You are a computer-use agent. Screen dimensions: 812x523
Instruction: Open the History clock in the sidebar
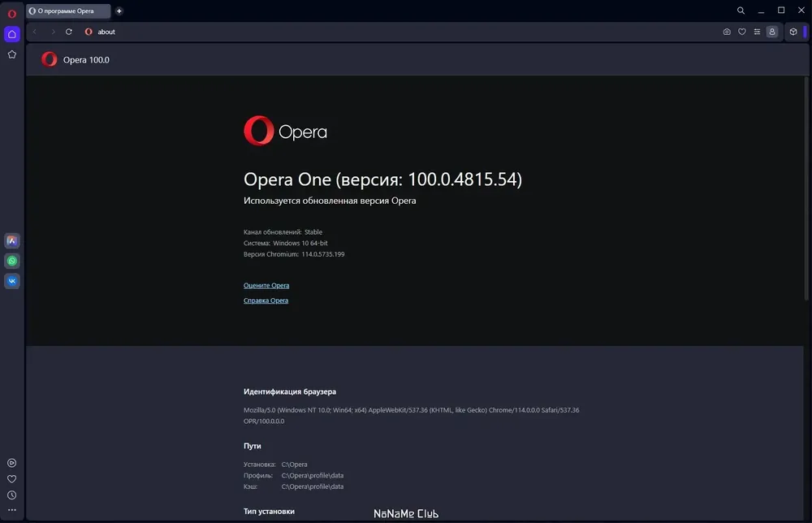tap(12, 495)
